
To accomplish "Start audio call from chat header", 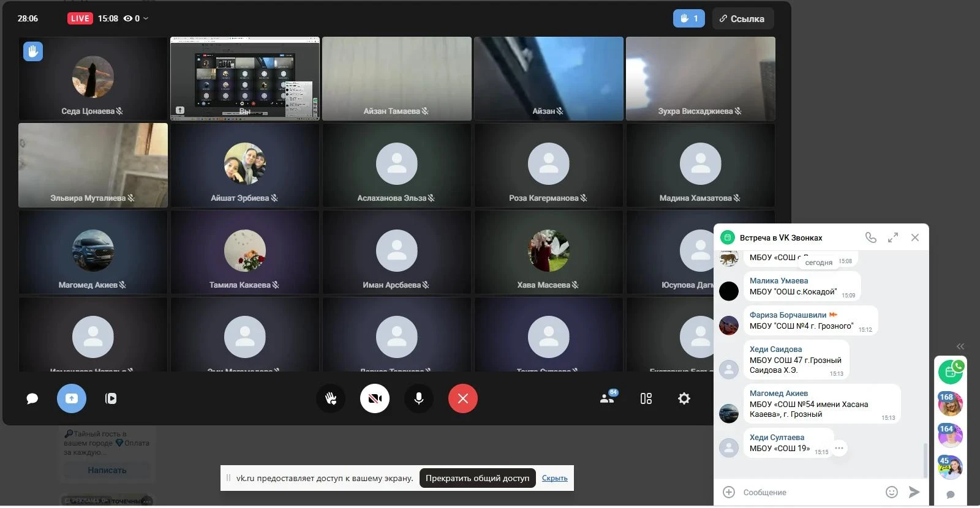I will coord(870,237).
